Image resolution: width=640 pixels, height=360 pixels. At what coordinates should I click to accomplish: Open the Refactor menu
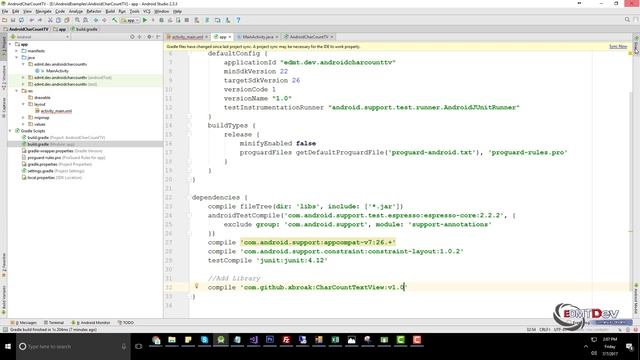(x=94, y=11)
